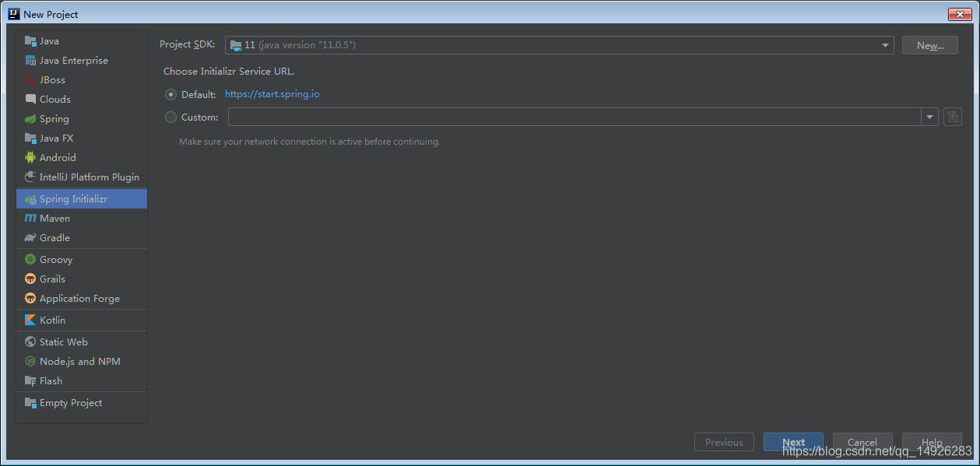Click the Previous button
Viewport: 980px width, 466px height.
pyautogui.click(x=724, y=442)
